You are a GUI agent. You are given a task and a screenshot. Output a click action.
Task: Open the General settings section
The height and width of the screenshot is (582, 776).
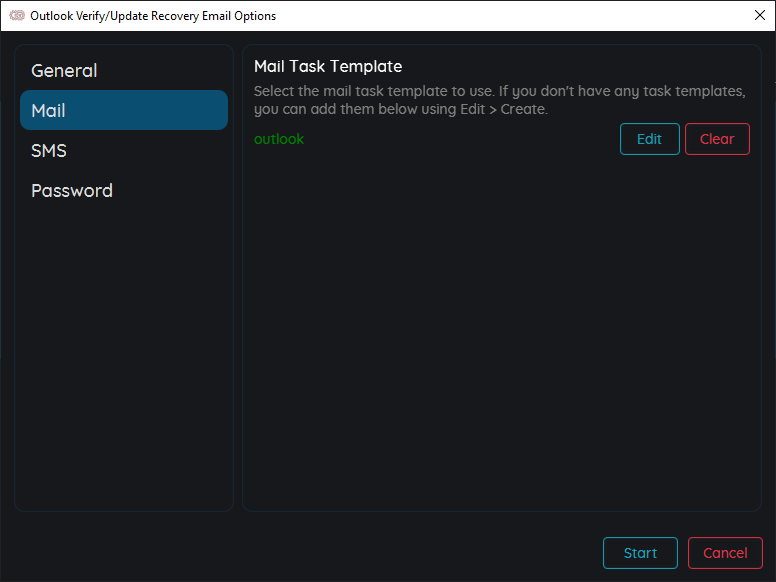124,70
